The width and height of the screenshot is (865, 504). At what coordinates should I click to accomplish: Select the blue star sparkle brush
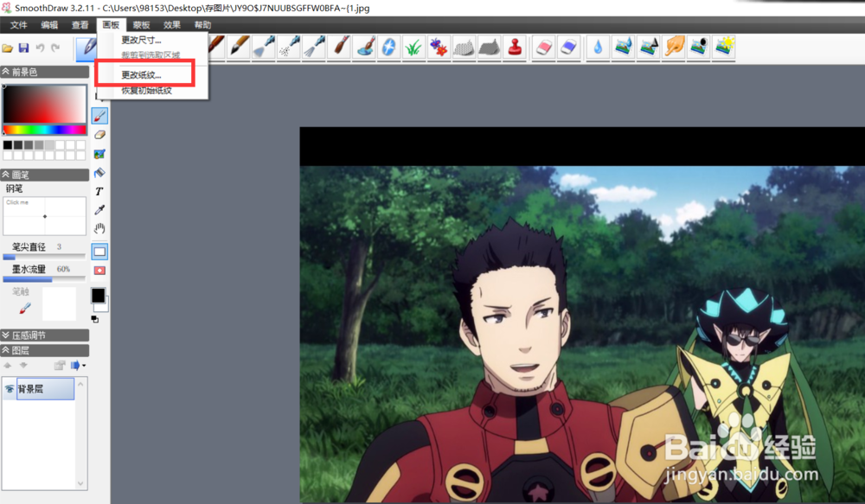tap(389, 47)
